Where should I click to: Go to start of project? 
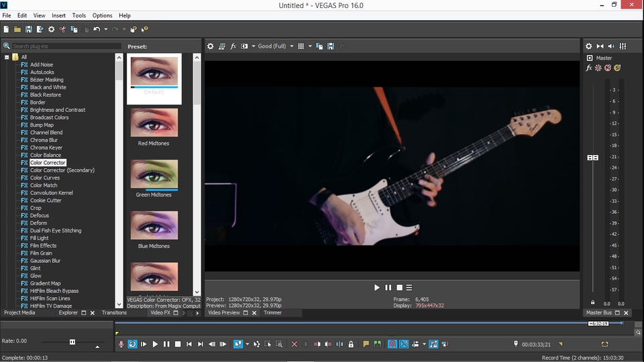pyautogui.click(x=189, y=344)
